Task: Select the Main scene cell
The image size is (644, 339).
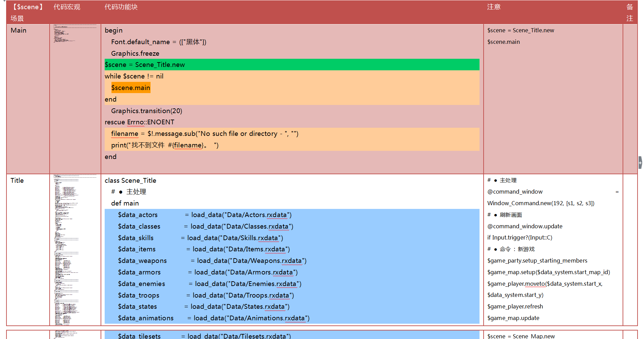Action: click(28, 99)
